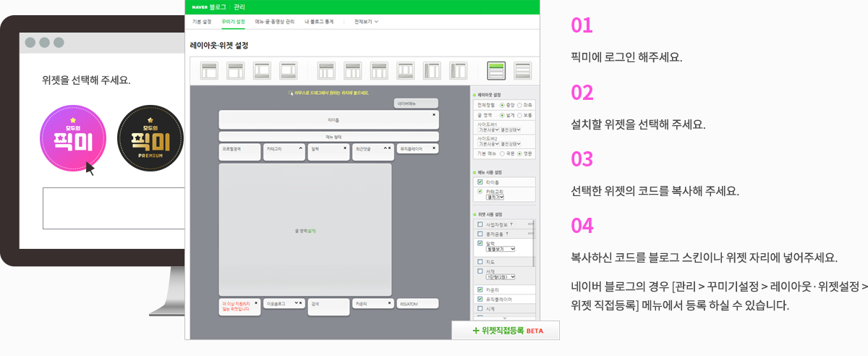Select 보통 post area radio button

(x=519, y=114)
